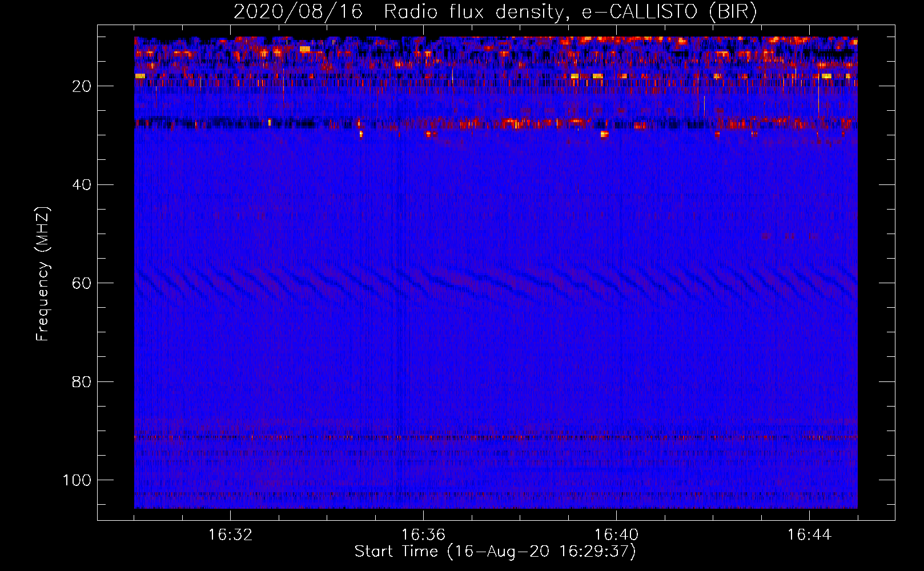This screenshot has width=924, height=571.
Task: Click the 60 frequency tick label
Action: pyautogui.click(x=82, y=283)
